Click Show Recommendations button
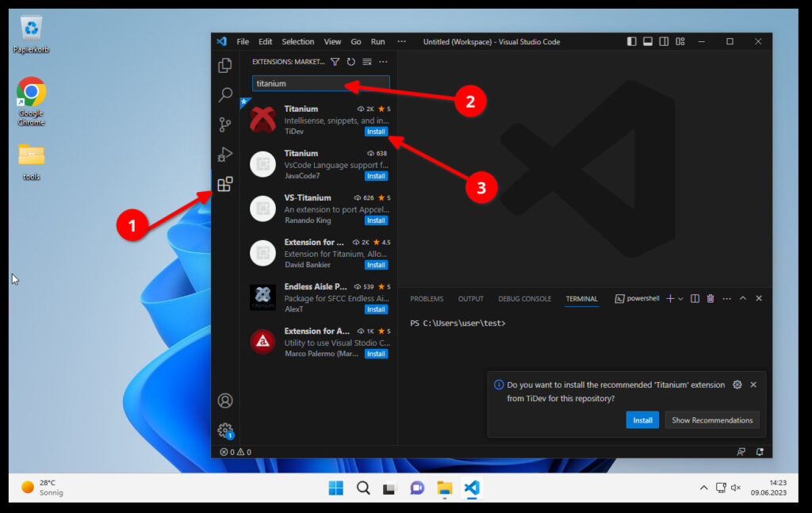812x513 pixels. (712, 419)
